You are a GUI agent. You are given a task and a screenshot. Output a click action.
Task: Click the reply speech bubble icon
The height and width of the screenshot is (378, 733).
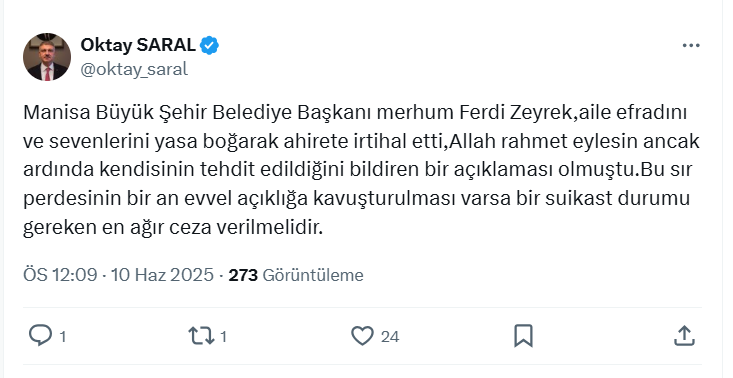click(x=40, y=335)
